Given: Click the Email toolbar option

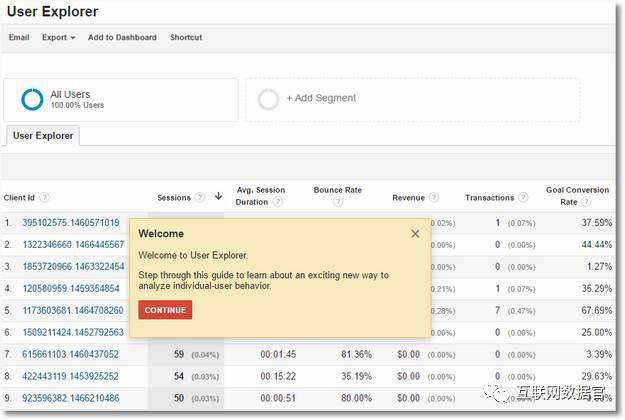Looking at the screenshot, I should pyautogui.click(x=19, y=38).
